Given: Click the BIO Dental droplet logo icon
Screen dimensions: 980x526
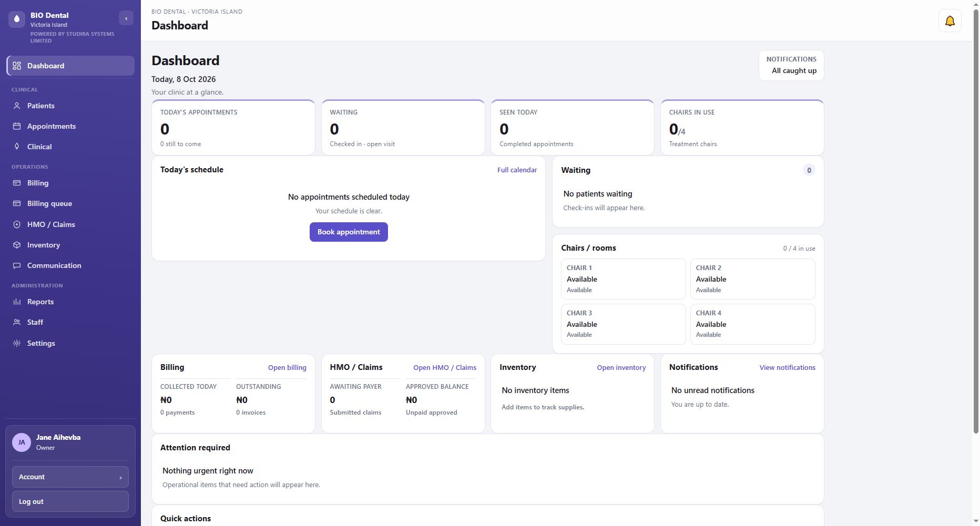Looking at the screenshot, I should (17, 19).
